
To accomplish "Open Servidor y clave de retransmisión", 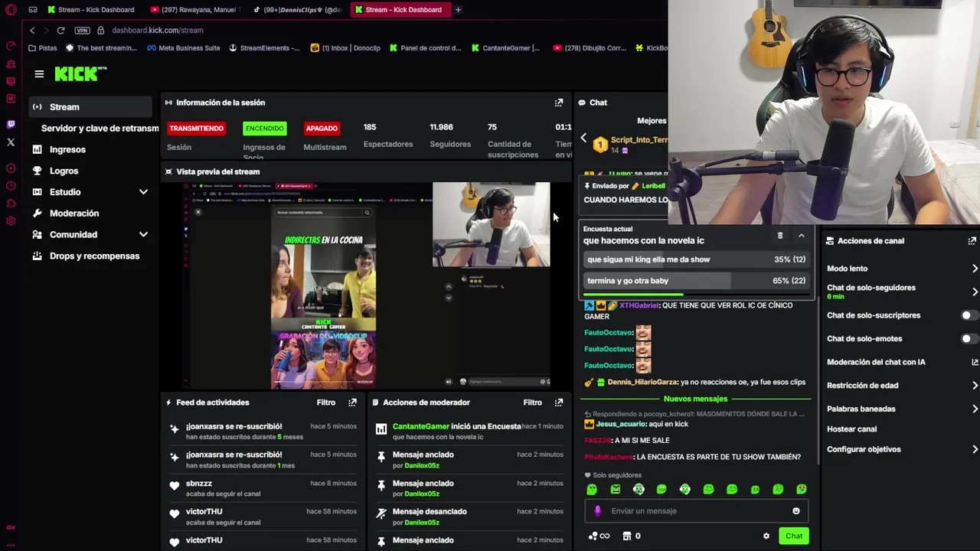I will click(x=100, y=129).
